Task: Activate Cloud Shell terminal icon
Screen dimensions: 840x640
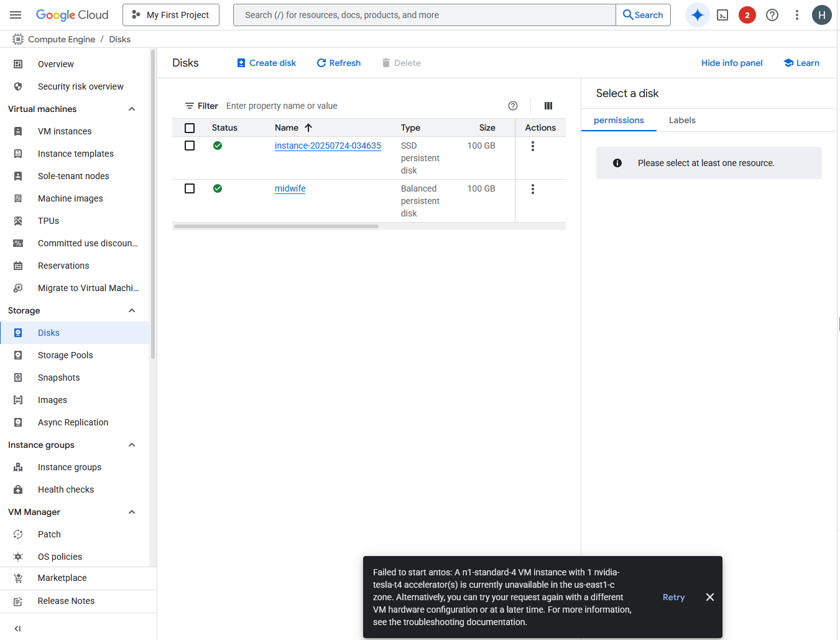Action: point(722,15)
